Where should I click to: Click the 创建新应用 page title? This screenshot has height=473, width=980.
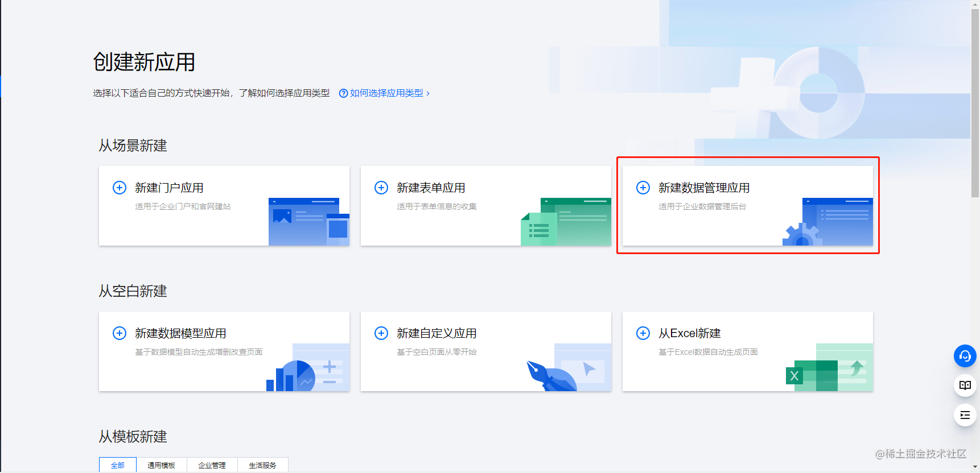(x=144, y=62)
